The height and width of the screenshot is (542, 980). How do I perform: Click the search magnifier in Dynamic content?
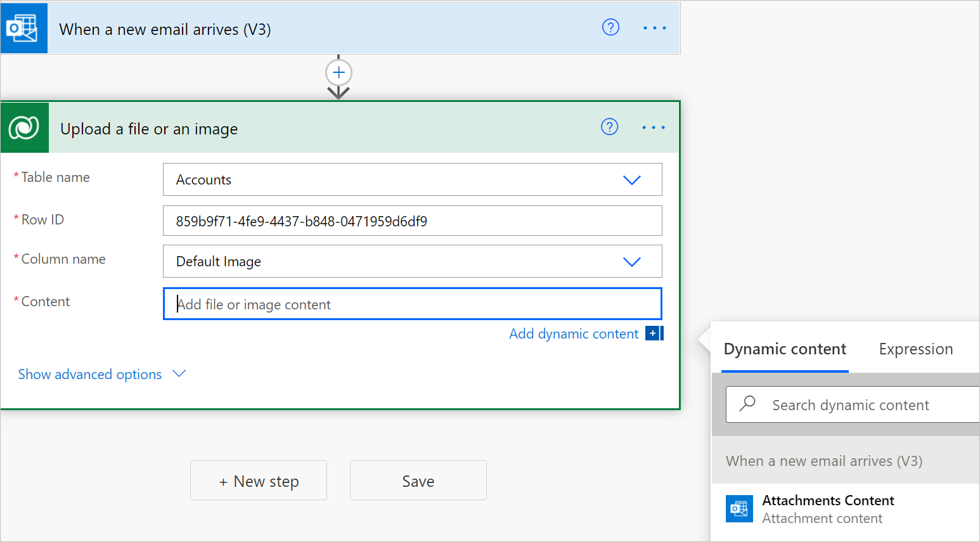[x=748, y=404]
